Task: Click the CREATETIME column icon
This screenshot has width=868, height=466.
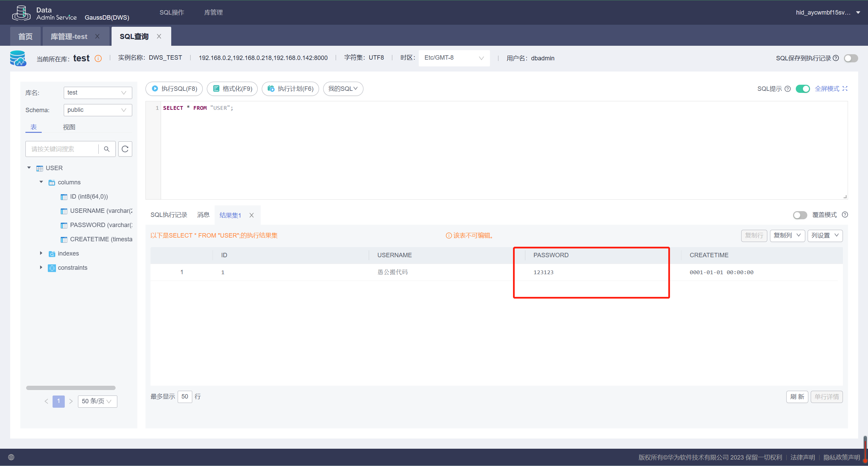Action: 64,240
